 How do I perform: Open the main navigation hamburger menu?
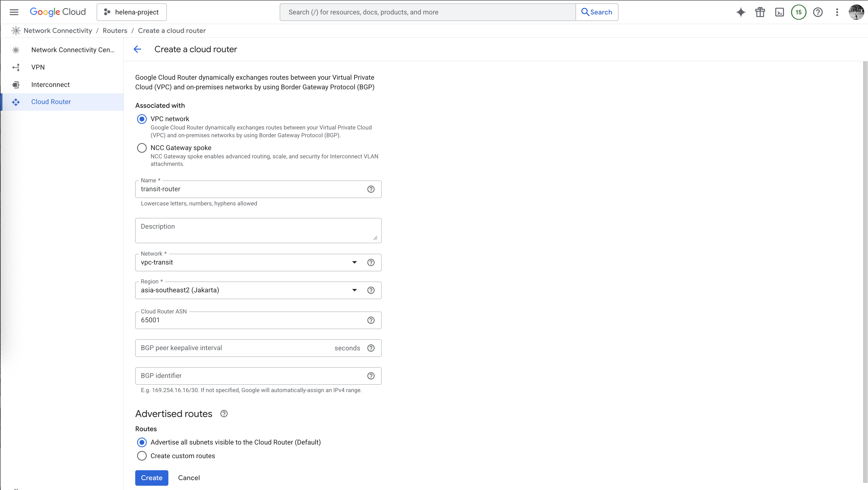pos(14,12)
